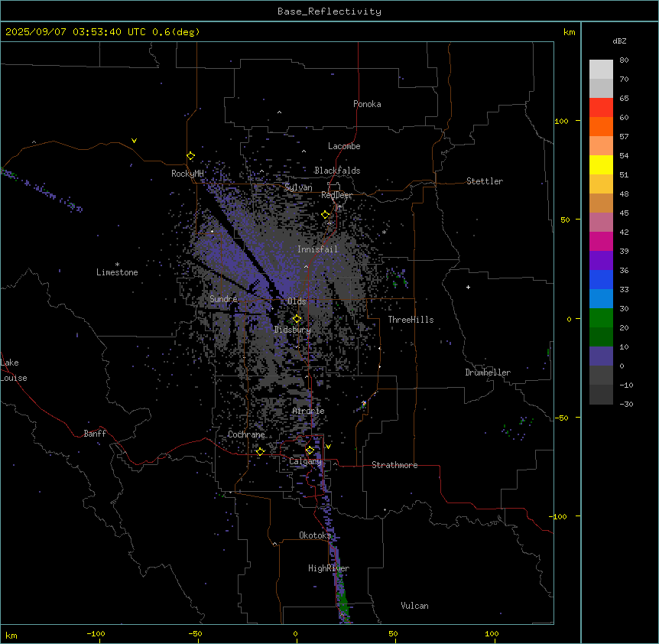Pick the magenta 39-42 dBZ legend swatch
The width and height of the screenshot is (659, 644).
click(601, 241)
